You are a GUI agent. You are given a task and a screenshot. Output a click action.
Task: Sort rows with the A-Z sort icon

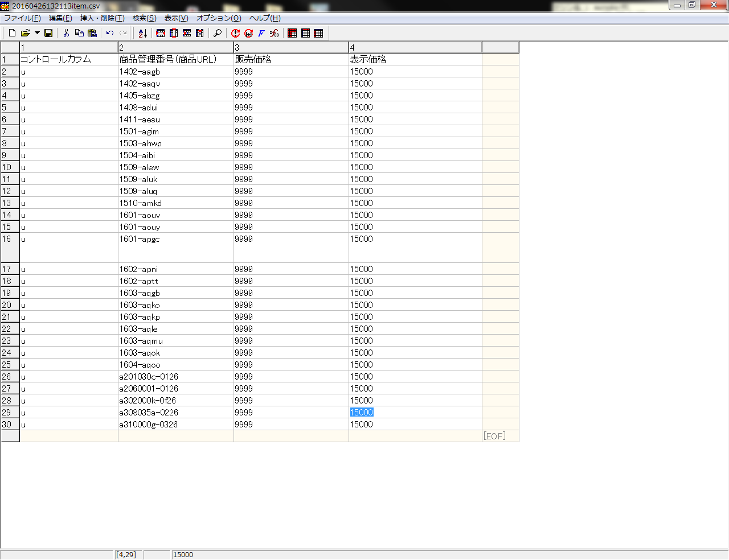142,33
